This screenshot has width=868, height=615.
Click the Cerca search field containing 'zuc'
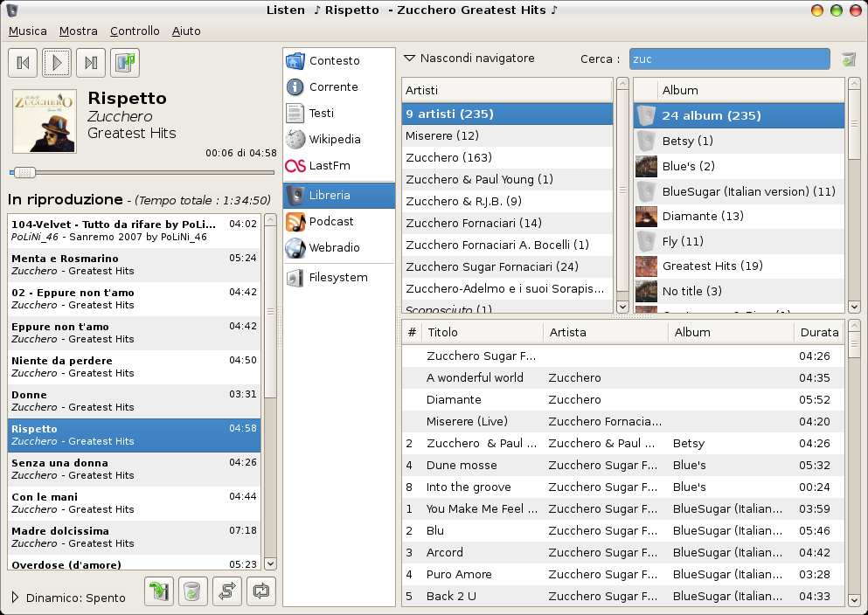tap(730, 59)
